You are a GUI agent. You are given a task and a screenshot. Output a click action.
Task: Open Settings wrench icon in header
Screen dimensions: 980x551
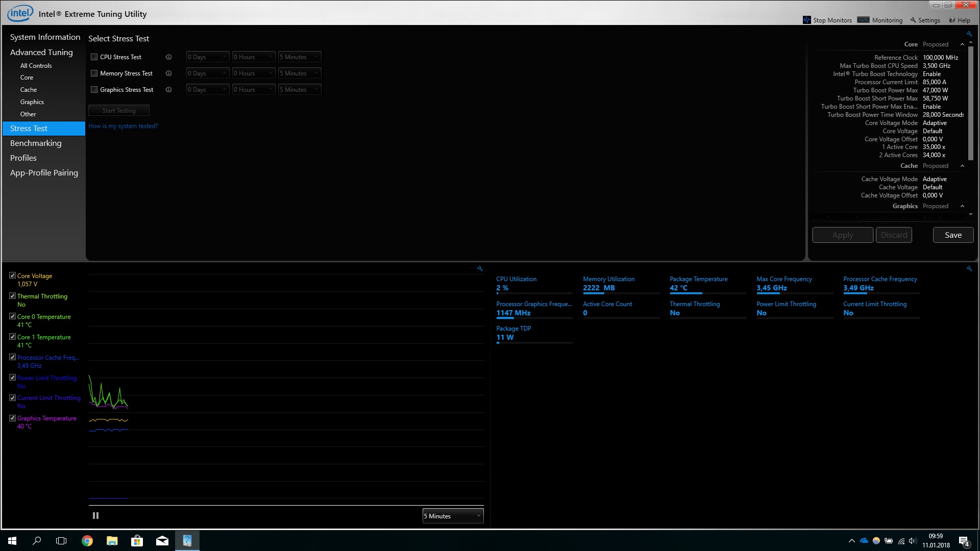[913, 20]
